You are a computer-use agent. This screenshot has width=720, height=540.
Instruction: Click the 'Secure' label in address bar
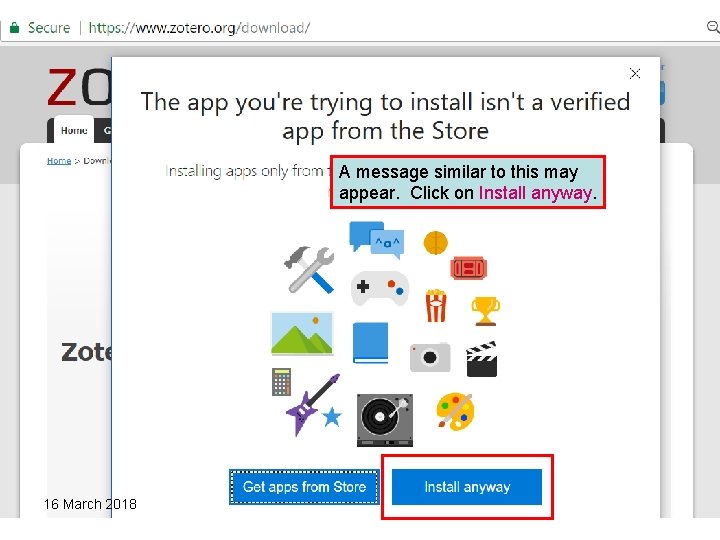click(49, 28)
